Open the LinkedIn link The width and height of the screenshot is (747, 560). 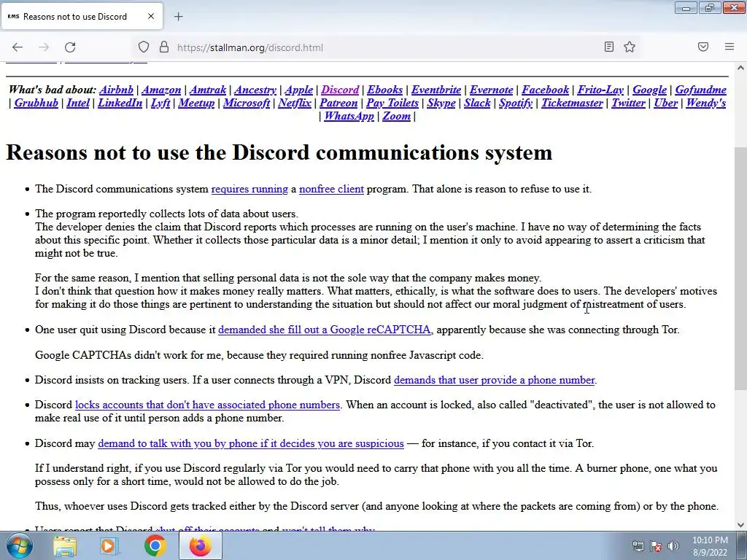(x=120, y=103)
